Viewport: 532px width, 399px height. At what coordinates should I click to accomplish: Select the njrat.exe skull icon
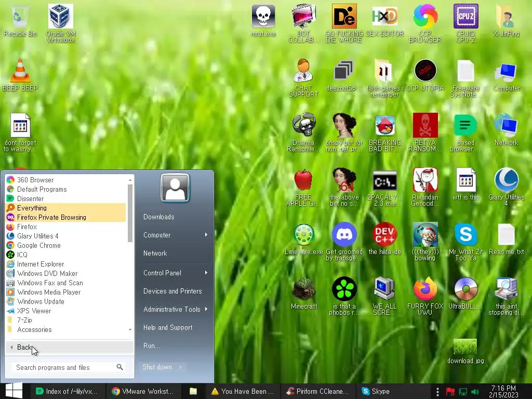tap(263, 20)
